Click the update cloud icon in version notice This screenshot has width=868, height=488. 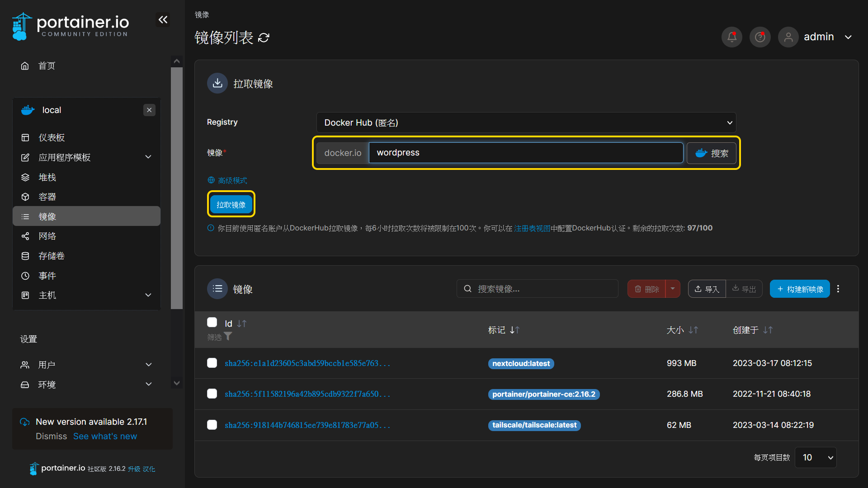[25, 422]
